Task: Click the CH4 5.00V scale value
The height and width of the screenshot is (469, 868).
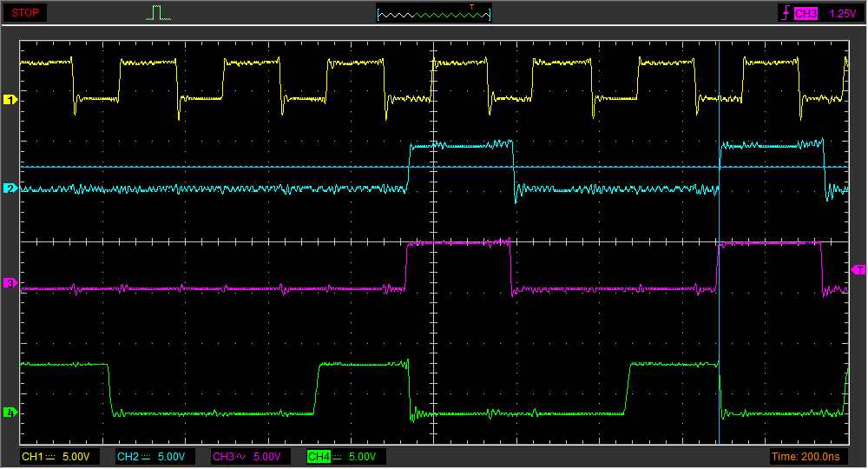Action: [x=361, y=457]
